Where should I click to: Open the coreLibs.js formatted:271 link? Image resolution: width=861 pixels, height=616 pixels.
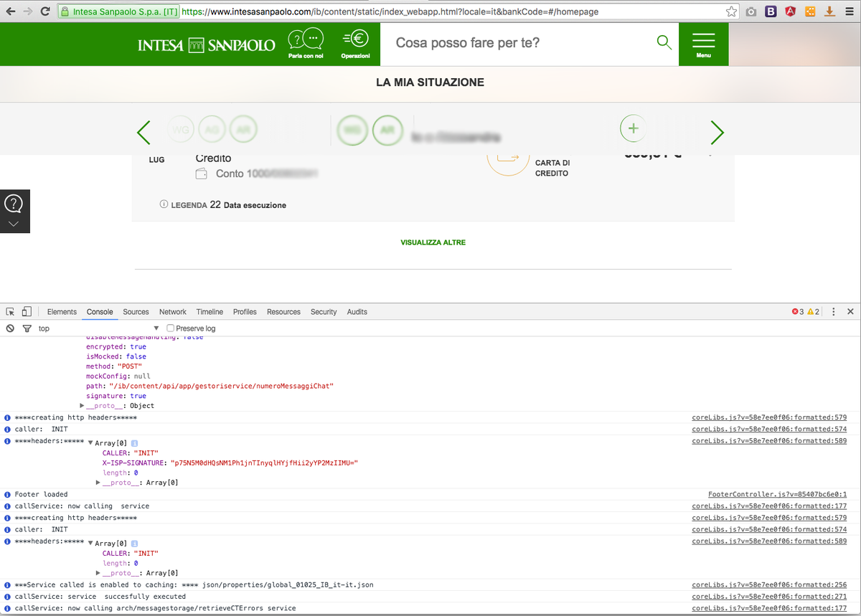[769, 597]
